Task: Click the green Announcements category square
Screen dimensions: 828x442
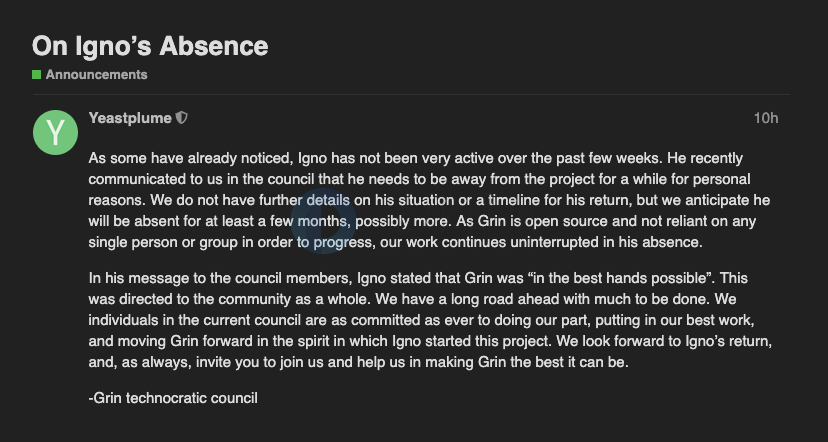Action: pyautogui.click(x=36, y=74)
